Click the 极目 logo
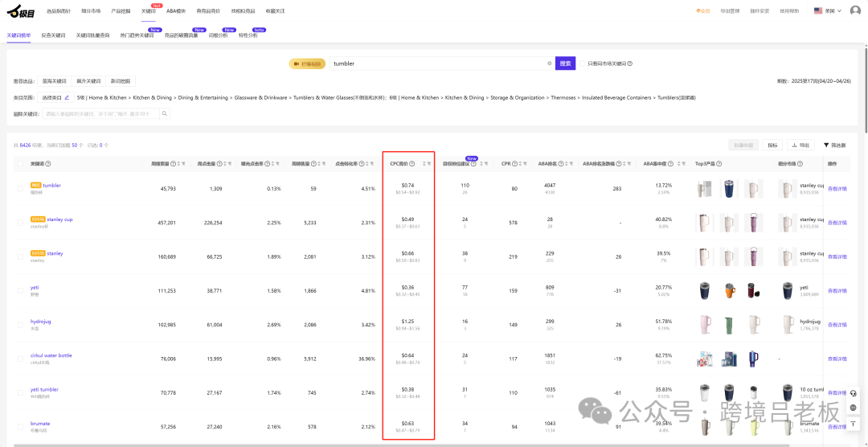 19,10
